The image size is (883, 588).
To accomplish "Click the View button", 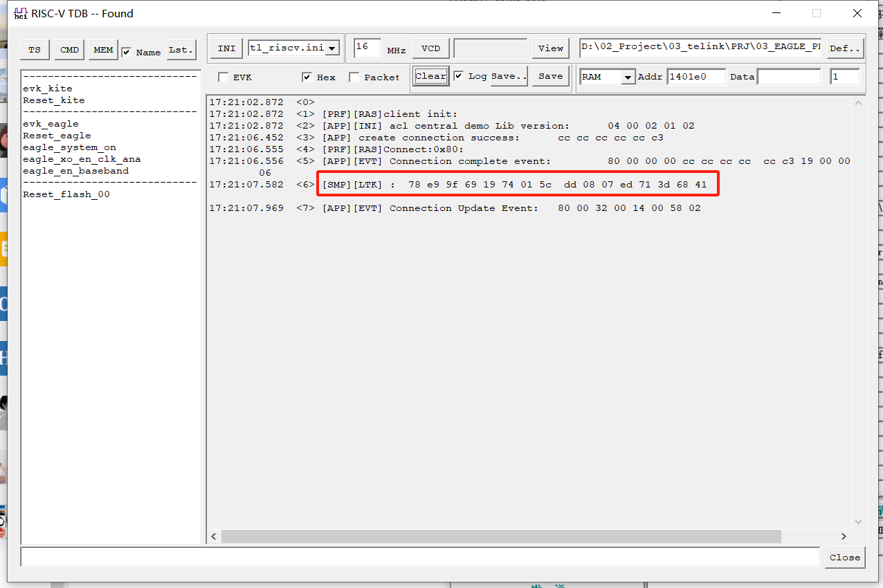I will 551,48.
